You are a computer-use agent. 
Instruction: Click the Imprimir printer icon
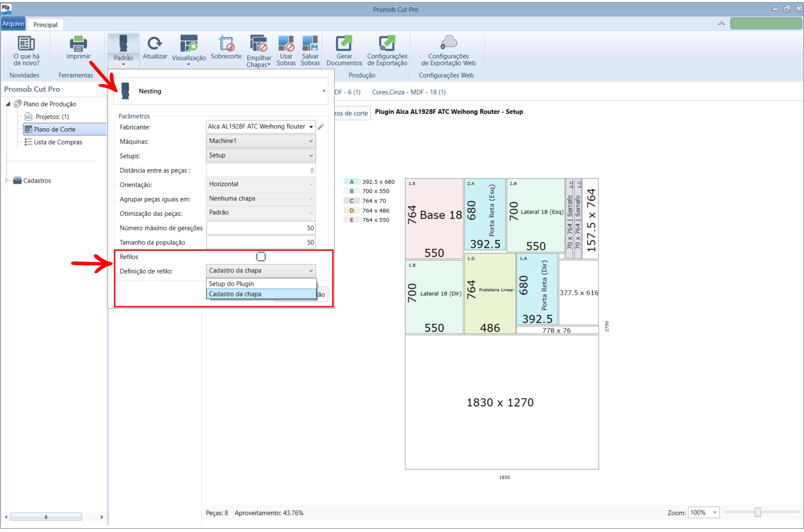[78, 43]
